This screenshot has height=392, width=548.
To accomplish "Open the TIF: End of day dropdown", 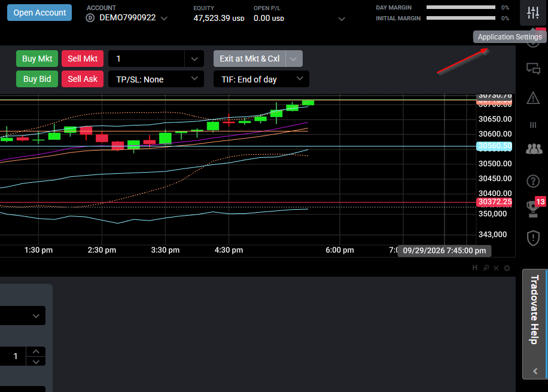I will [x=261, y=79].
